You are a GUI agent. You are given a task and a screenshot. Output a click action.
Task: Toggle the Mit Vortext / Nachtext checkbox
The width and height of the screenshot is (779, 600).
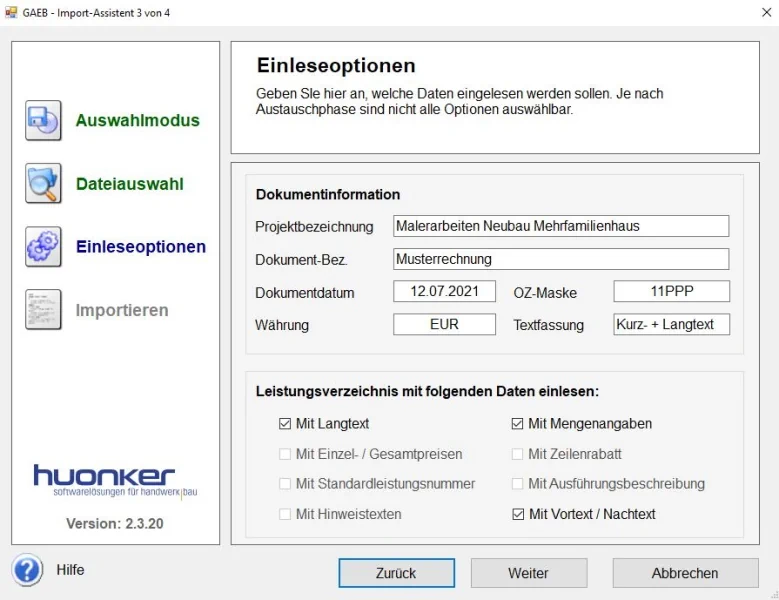pos(518,514)
